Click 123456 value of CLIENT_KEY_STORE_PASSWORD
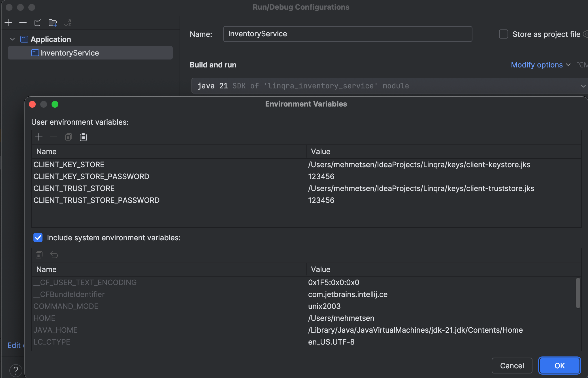 pyautogui.click(x=321, y=177)
